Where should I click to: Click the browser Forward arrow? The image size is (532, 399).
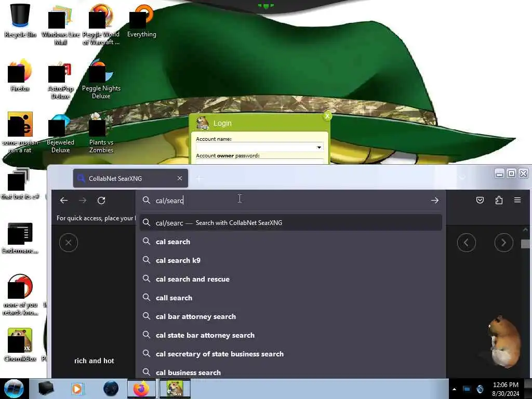[83, 201]
